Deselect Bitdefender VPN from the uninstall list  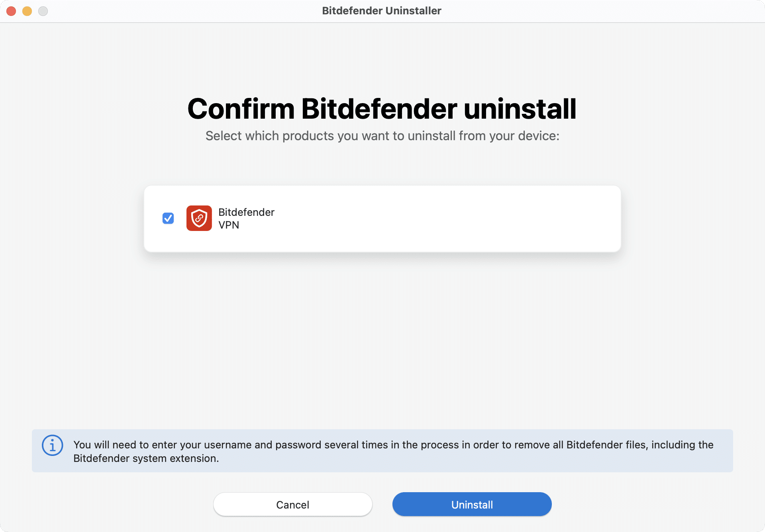tap(168, 218)
